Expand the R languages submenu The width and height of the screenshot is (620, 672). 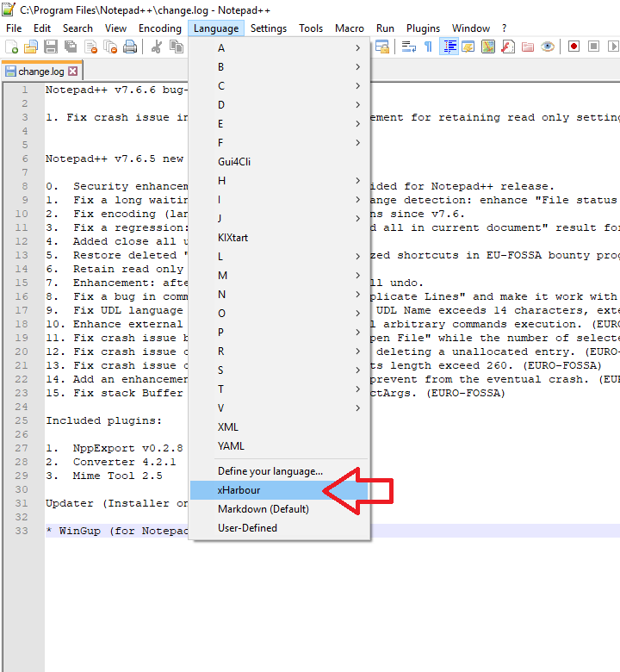coord(279,352)
